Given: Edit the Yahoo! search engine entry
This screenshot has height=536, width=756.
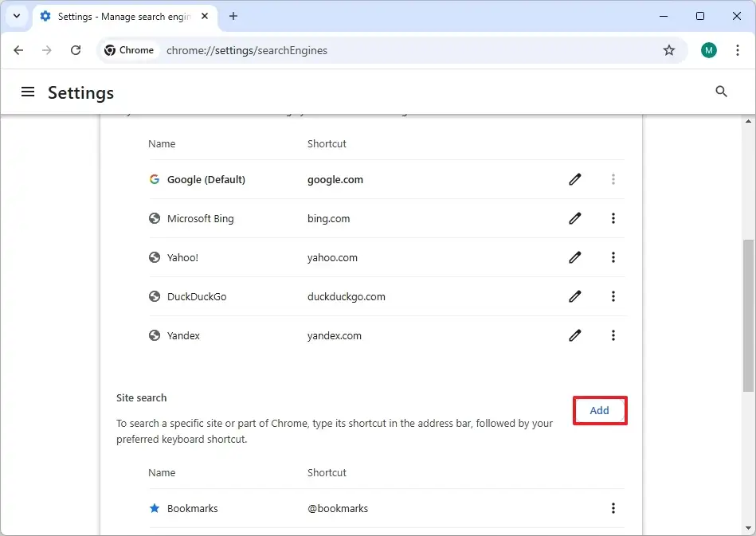Looking at the screenshot, I should (575, 257).
